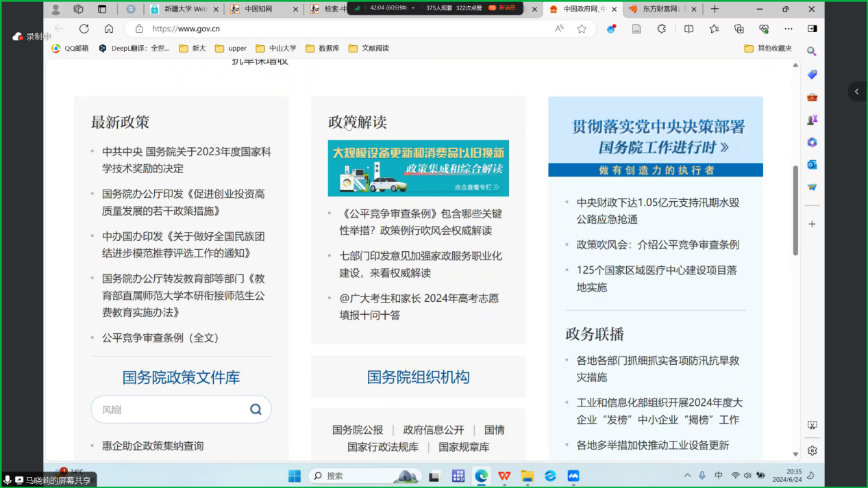Expand the system tray hidden icons
Viewport: 868px width, 488px height.
click(687, 476)
